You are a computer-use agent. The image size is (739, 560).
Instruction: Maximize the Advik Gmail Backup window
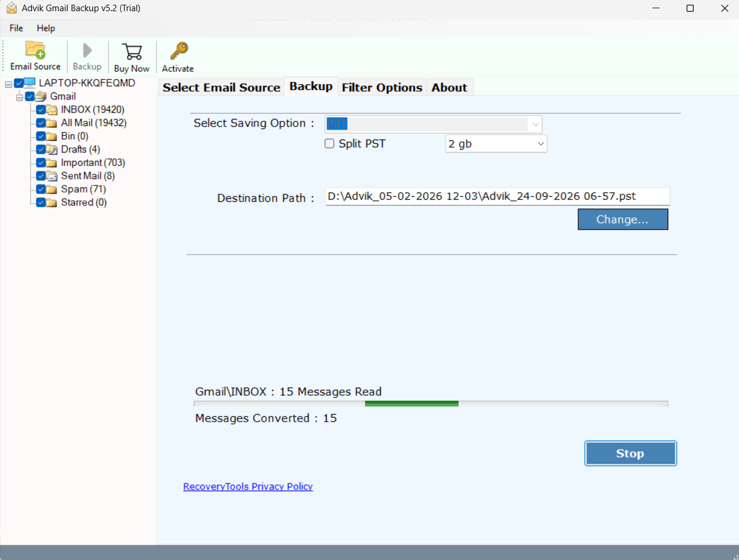coord(690,8)
